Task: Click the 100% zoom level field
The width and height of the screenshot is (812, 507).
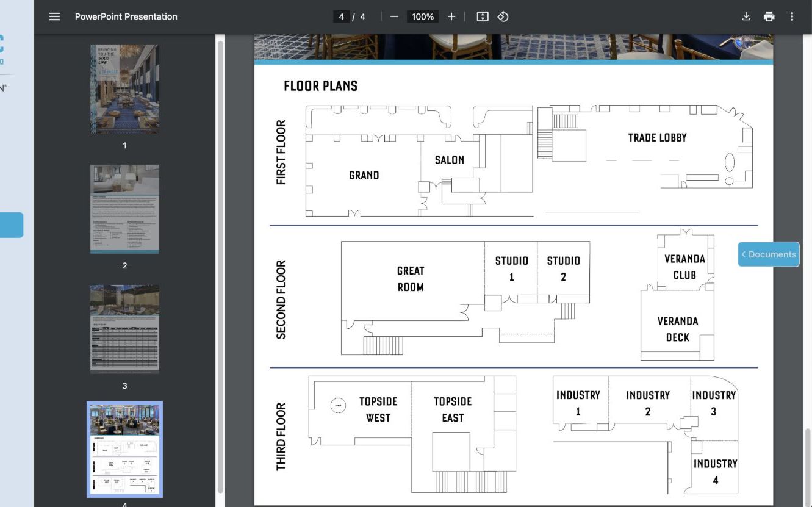Action: [423, 16]
